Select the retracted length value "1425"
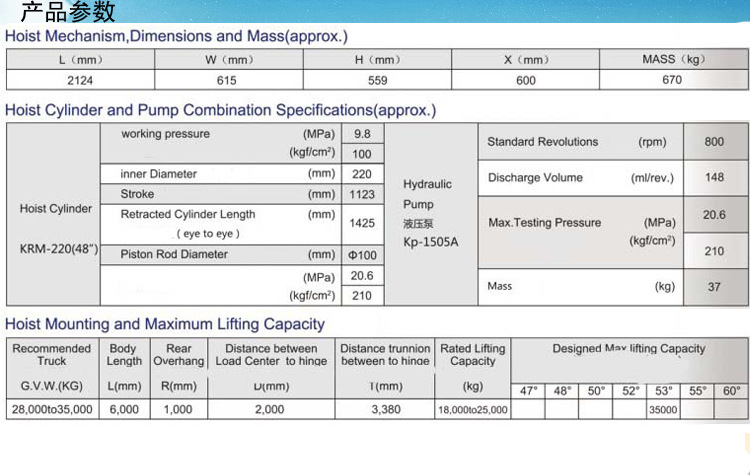 click(362, 223)
